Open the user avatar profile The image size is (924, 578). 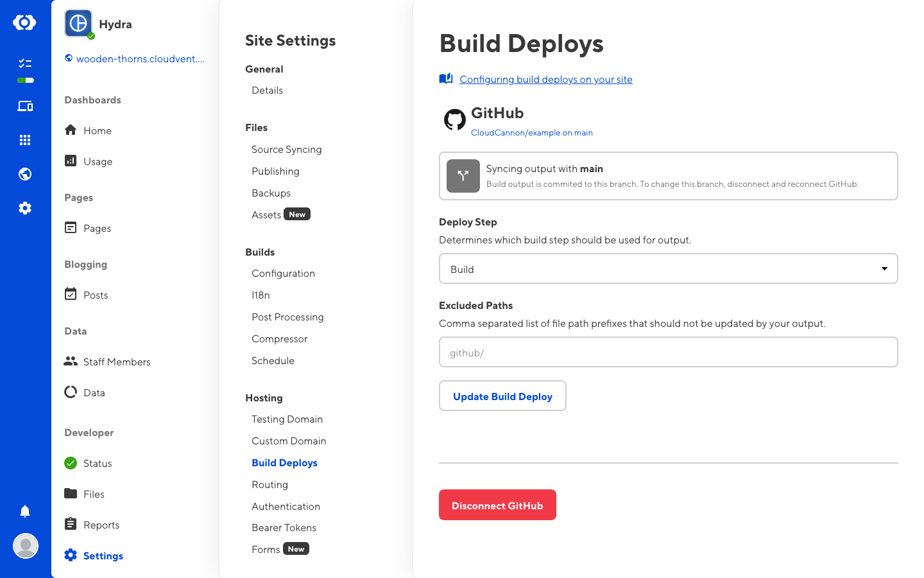pyautogui.click(x=26, y=546)
